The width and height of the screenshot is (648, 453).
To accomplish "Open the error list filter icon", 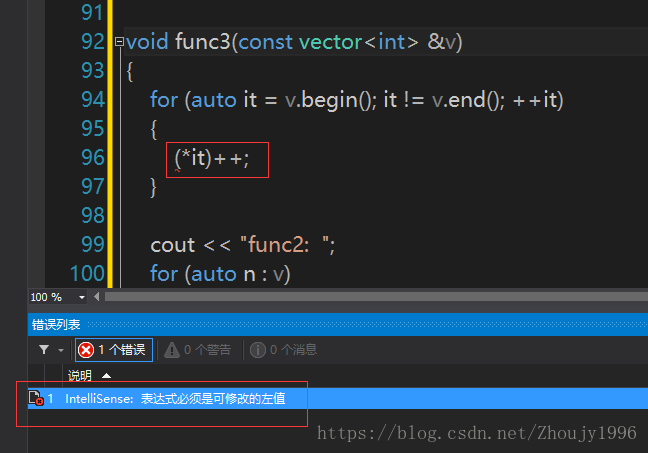I will (44, 350).
